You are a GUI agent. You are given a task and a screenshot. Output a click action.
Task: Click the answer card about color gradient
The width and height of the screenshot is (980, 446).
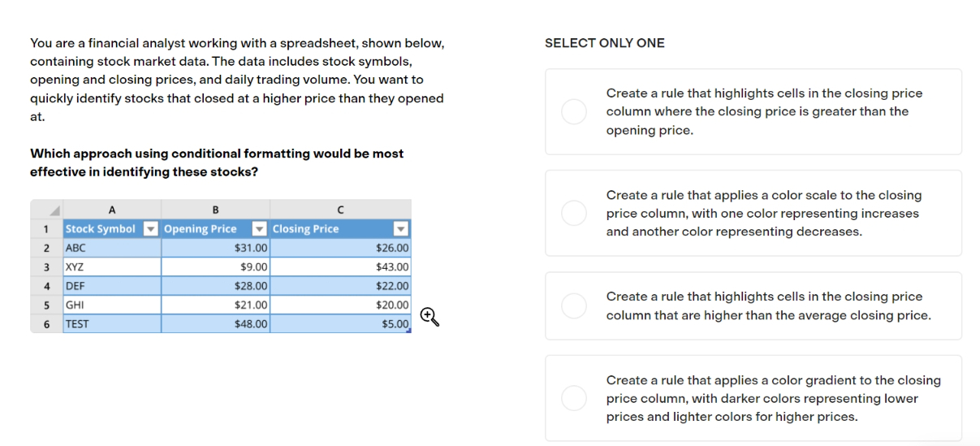[753, 398]
